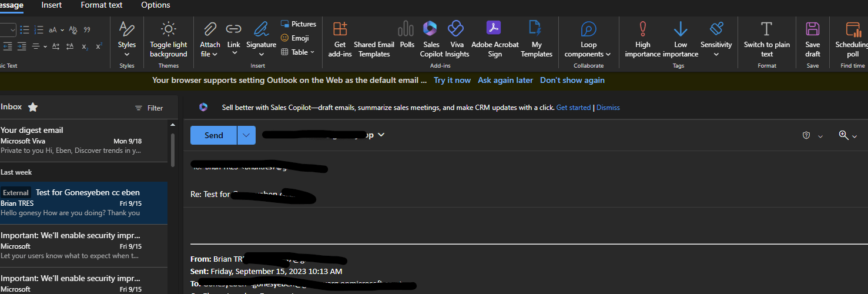Mark message as High importance
This screenshot has width=868, height=294.
coord(643,39)
